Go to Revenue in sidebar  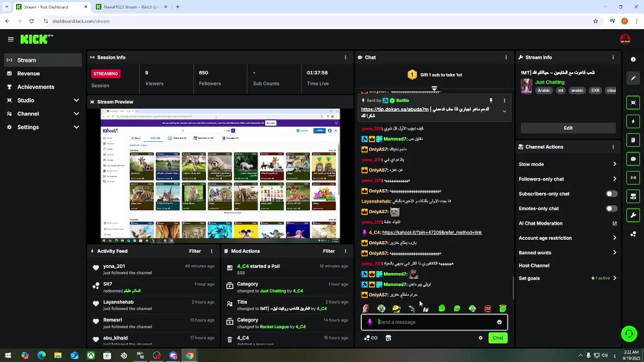click(43, 73)
